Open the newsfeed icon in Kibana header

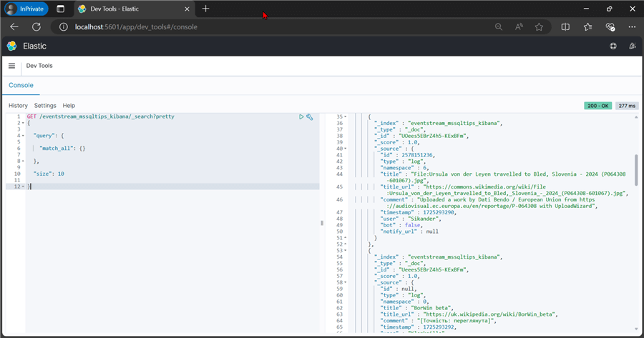coord(632,46)
